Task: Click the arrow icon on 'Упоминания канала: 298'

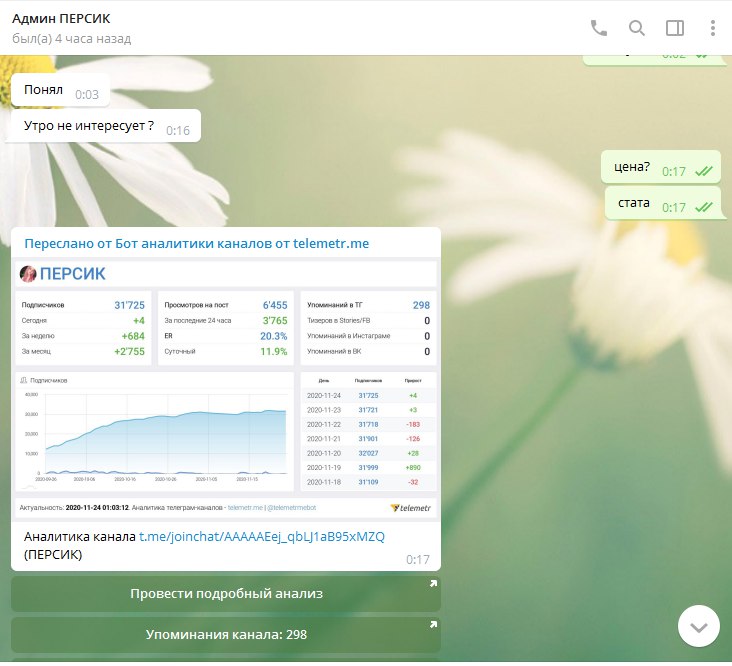Action: [433, 624]
